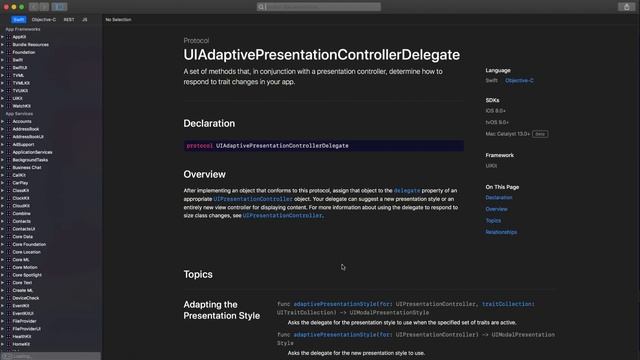Select Core Foundation in the sidebar

[x=29, y=244]
